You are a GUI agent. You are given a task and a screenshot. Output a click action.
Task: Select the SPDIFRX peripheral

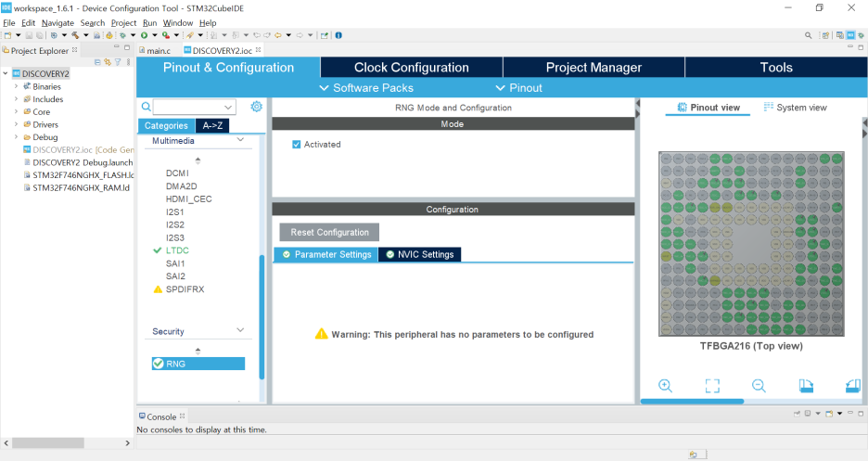point(185,288)
